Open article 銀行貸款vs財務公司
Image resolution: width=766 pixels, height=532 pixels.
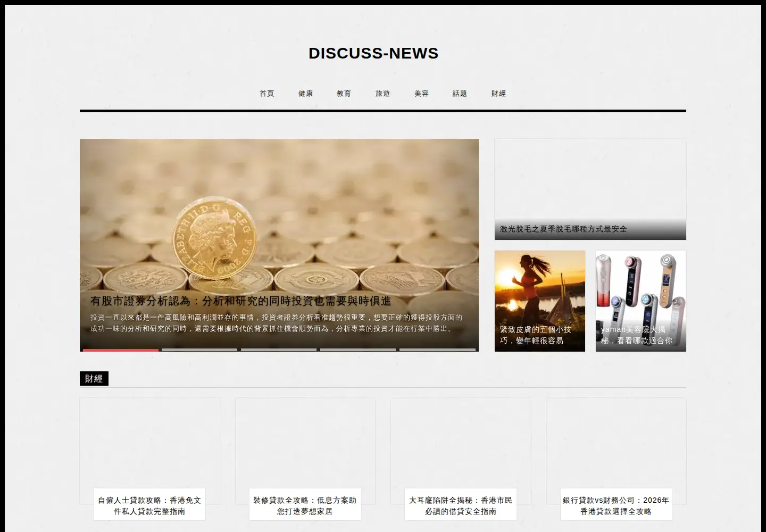coord(616,506)
